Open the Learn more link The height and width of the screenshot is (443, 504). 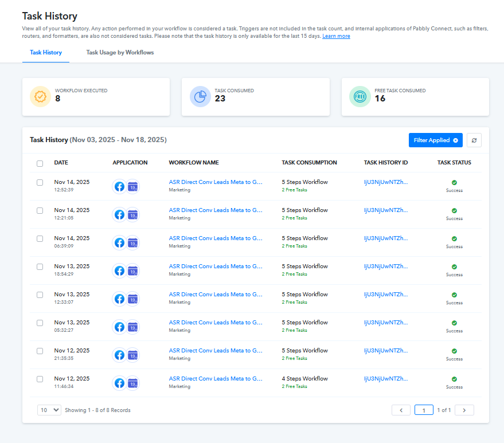pos(336,36)
